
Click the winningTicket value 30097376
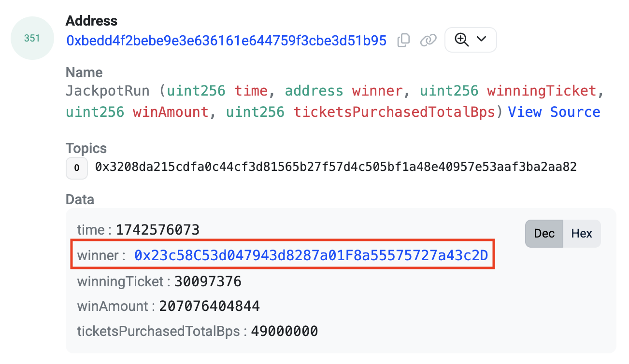coord(208,281)
